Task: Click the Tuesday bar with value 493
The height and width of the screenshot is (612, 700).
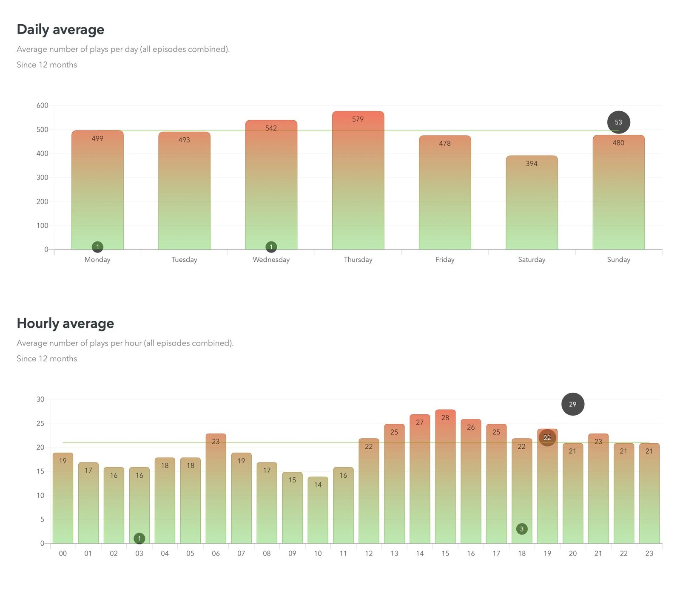Action: (x=184, y=191)
